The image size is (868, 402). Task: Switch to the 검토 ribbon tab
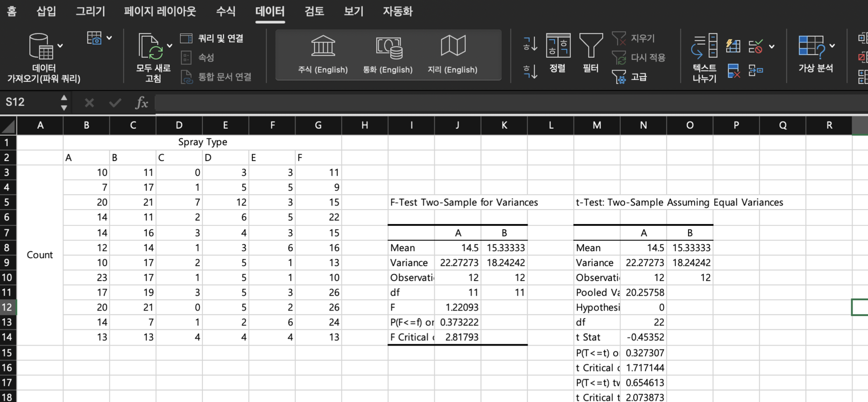coord(314,11)
